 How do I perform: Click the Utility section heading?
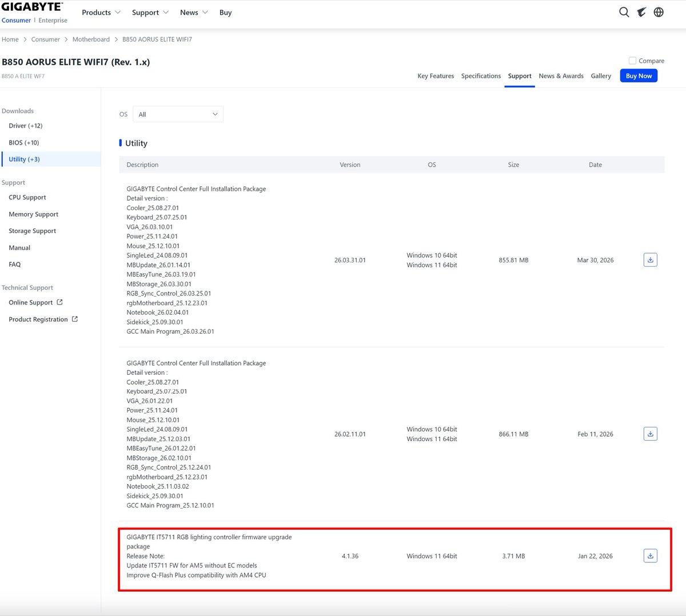coord(136,143)
